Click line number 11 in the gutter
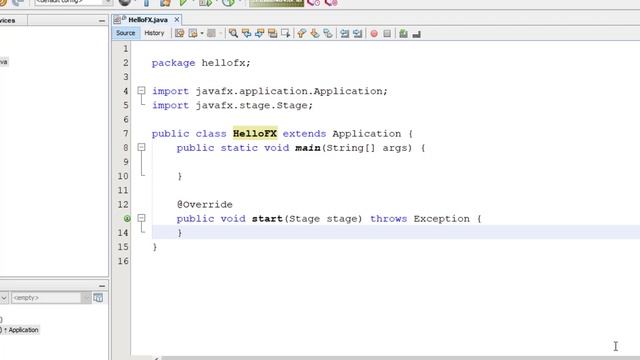 click(x=123, y=190)
